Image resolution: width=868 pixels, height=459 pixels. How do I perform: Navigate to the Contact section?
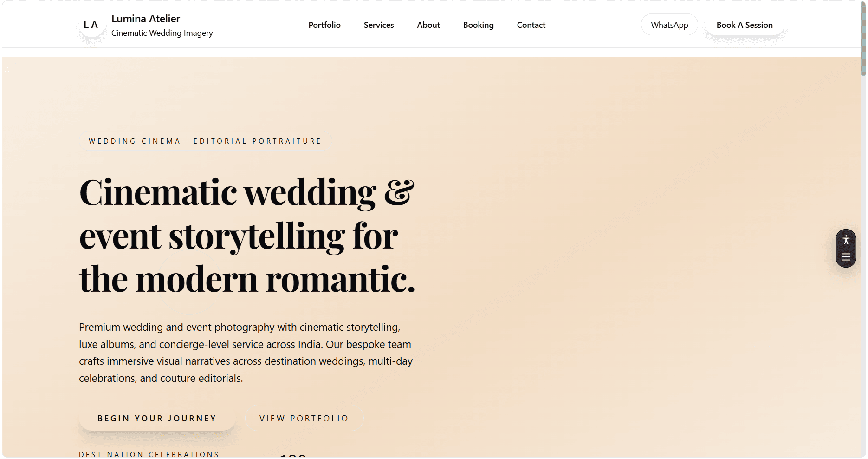531,25
